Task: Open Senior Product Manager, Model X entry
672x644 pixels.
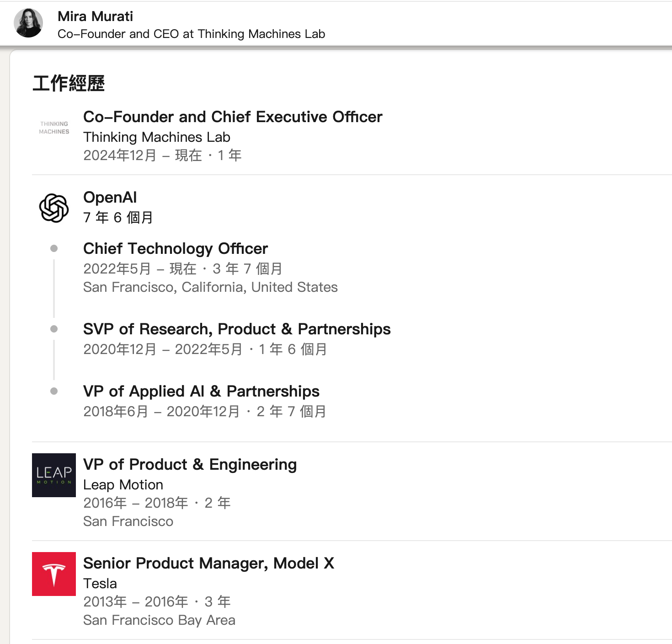Action: [x=208, y=563]
